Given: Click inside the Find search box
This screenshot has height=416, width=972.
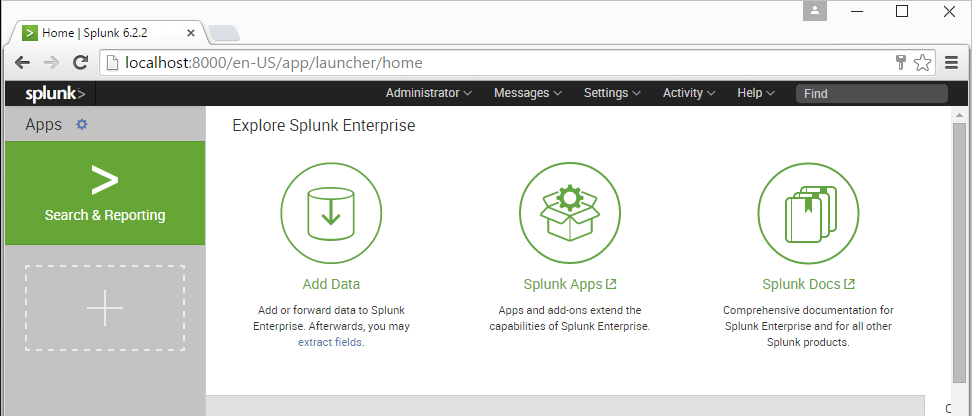Looking at the screenshot, I should point(870,93).
